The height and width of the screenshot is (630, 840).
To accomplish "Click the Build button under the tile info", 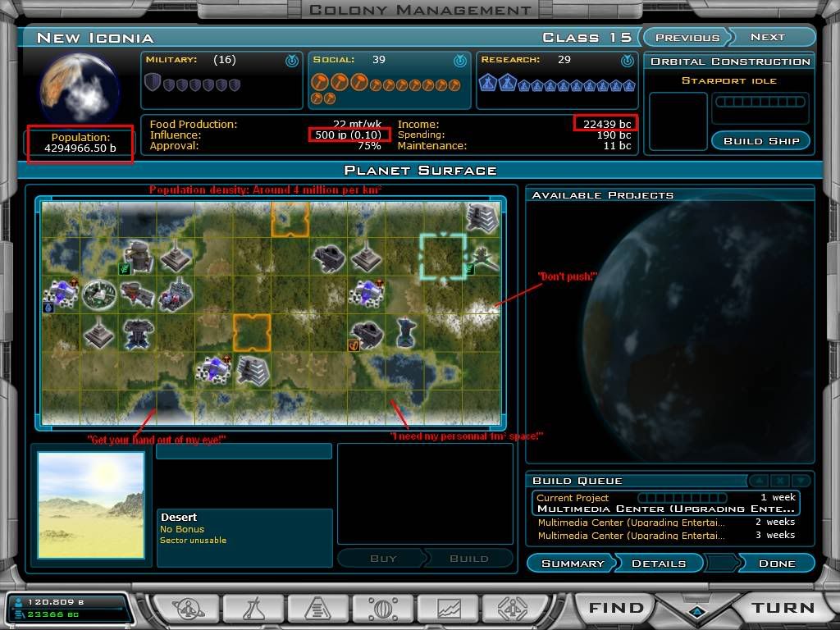I will point(468,558).
